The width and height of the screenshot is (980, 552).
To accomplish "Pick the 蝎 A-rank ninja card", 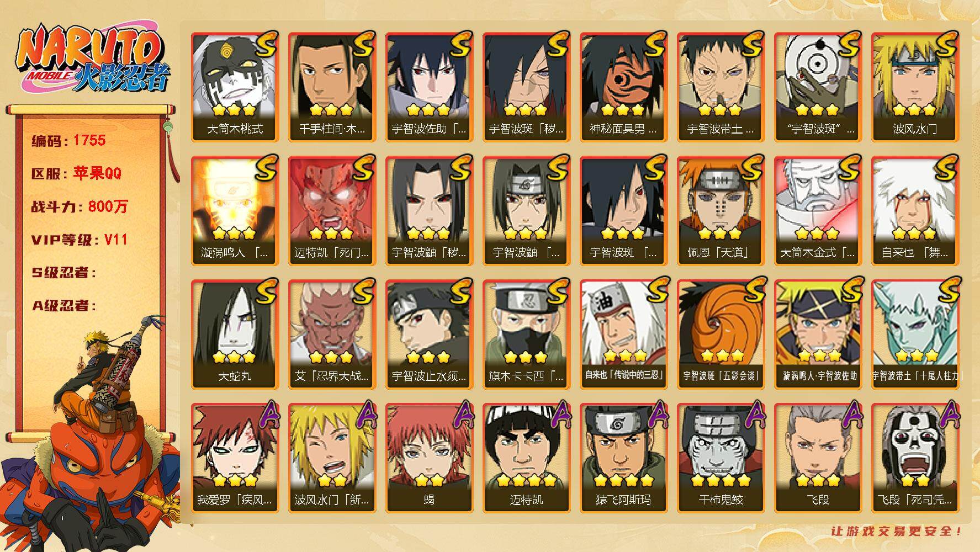I will click(x=429, y=458).
